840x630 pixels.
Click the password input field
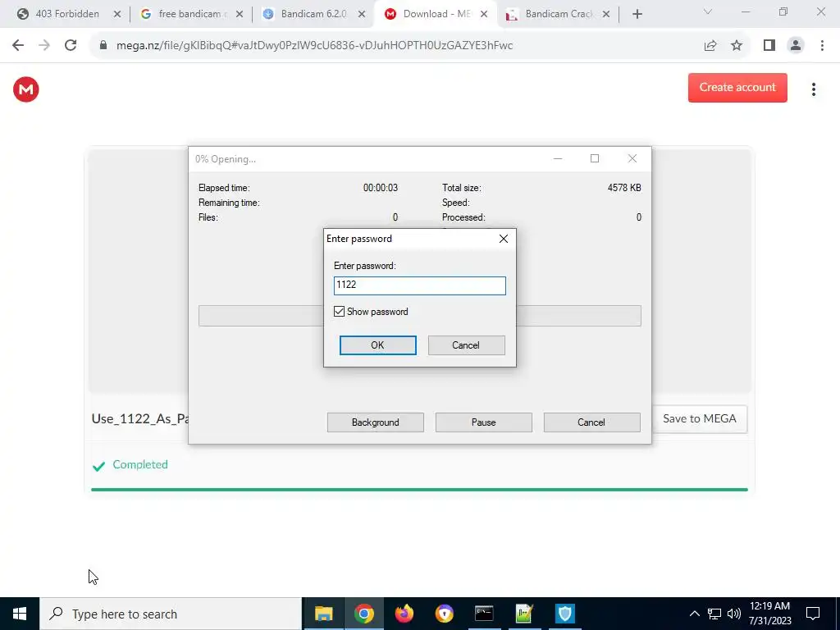click(x=419, y=285)
